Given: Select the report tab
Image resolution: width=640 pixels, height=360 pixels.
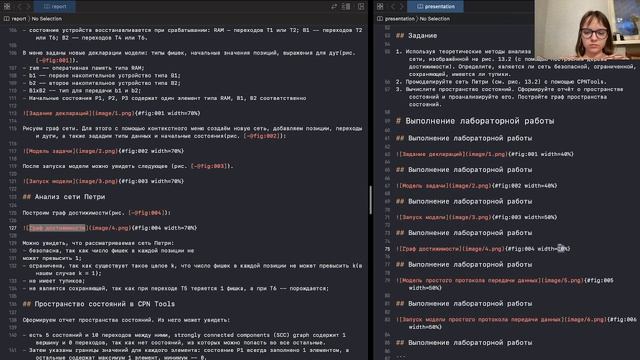Looking at the screenshot, I should click(55, 6).
